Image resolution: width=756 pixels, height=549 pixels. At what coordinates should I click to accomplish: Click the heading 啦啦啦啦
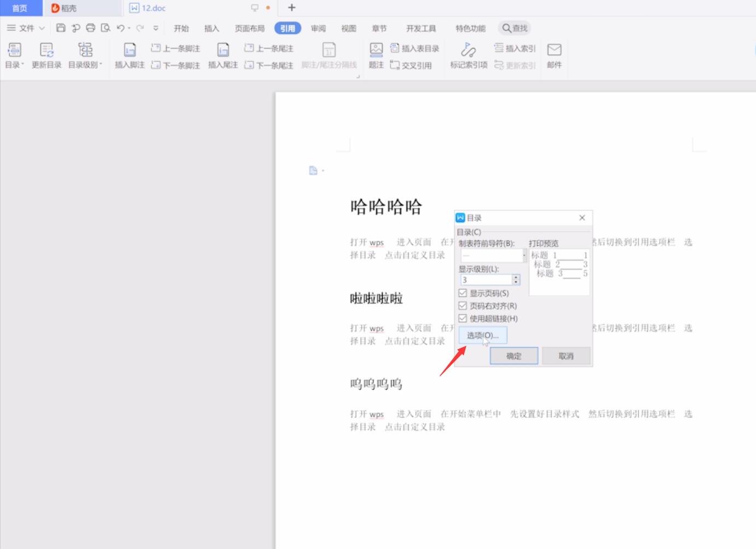pos(376,298)
